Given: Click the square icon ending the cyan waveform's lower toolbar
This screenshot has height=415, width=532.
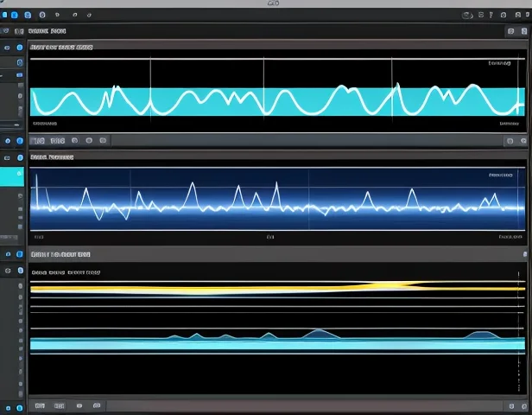Looking at the screenshot, I should pyautogui.click(x=103, y=140).
